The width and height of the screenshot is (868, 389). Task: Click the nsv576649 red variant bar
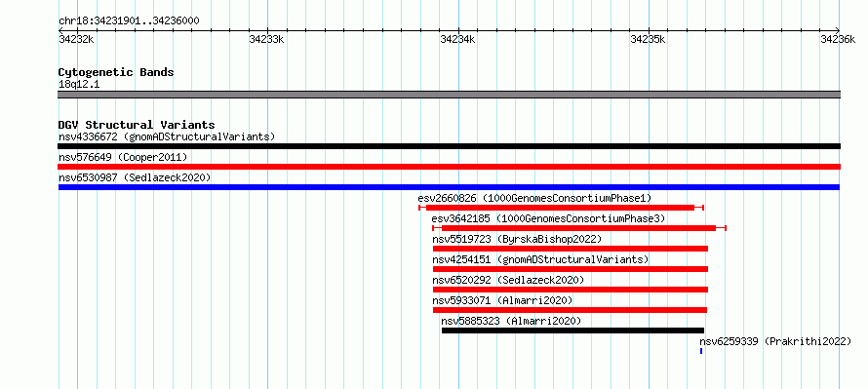(x=449, y=167)
